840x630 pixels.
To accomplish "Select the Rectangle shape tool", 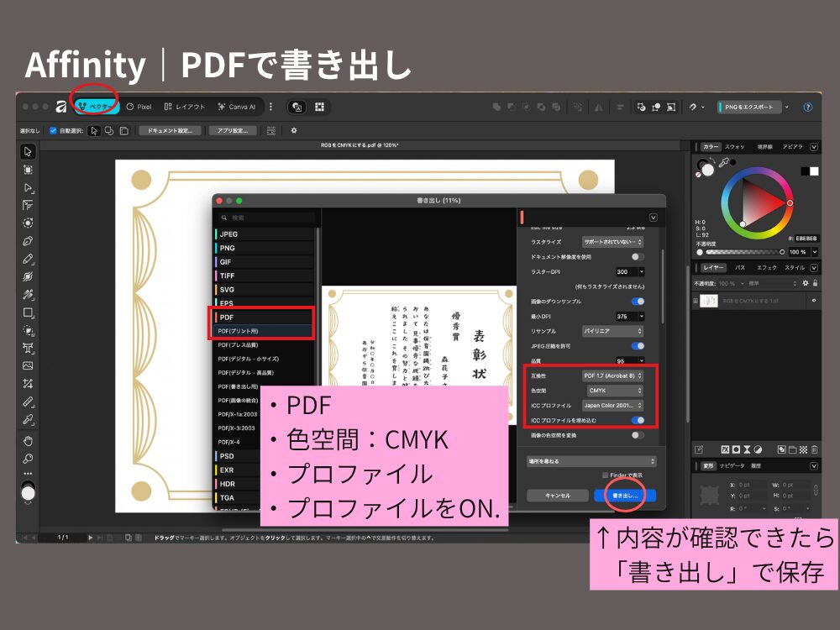I will coord(28,312).
